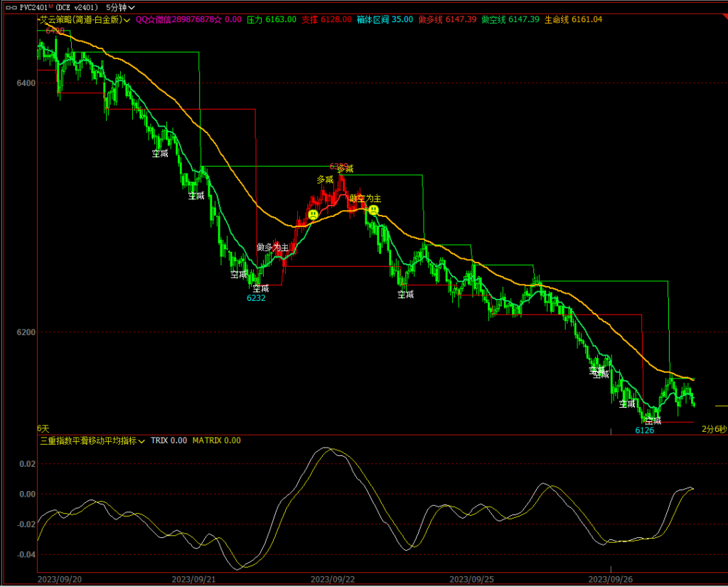This screenshot has width=728, height=587.
Task: Click the MATRIX 0.00 value label
Action: tap(216, 440)
